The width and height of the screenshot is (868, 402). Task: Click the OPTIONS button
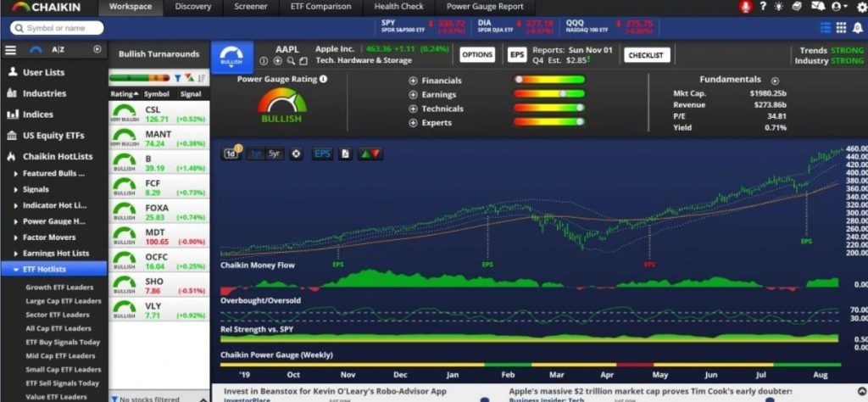(x=477, y=55)
